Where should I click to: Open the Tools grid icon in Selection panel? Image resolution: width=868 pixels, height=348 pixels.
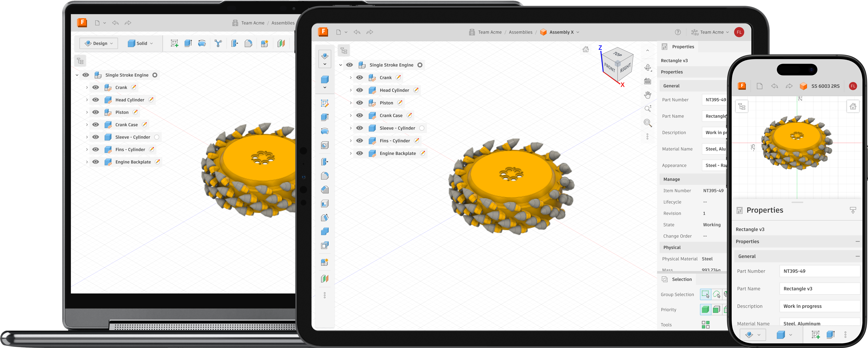pos(706,324)
